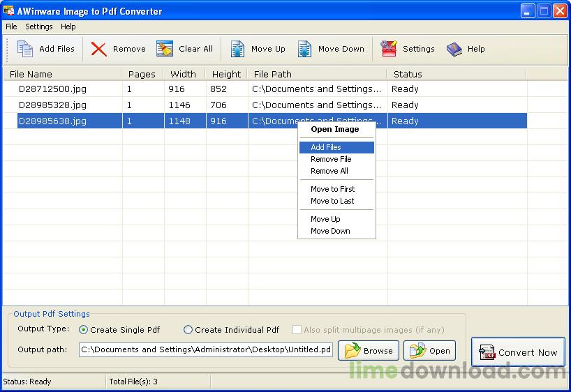This screenshot has width=571, height=392.
Task: Sort by Pages column header
Action: pos(142,74)
